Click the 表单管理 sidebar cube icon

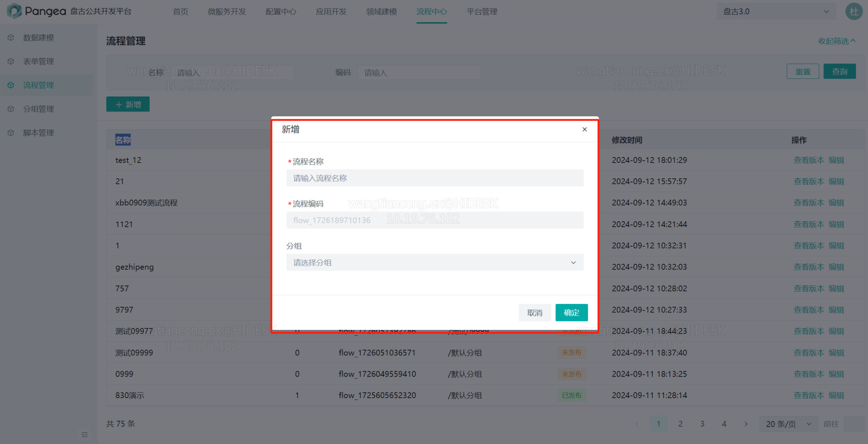tap(11, 61)
